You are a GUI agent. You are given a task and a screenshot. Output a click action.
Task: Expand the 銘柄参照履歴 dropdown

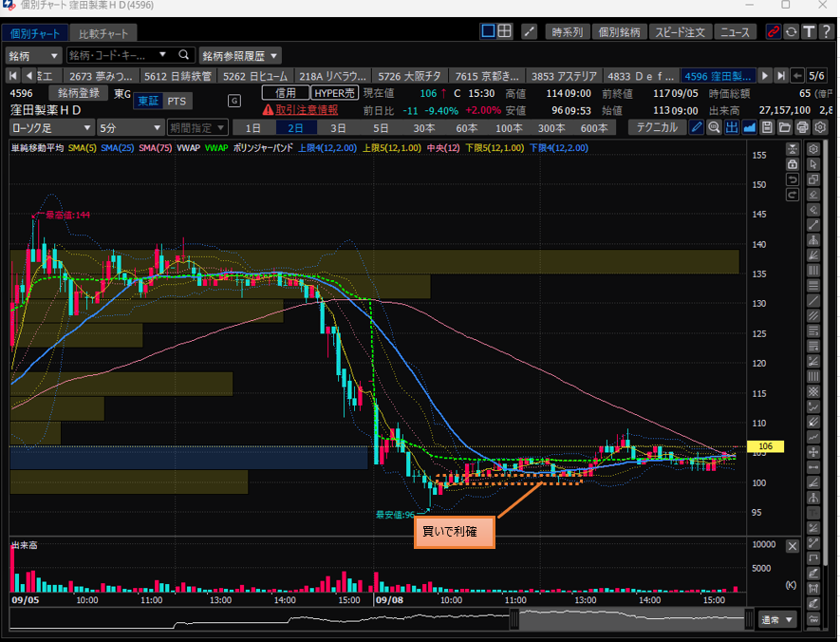(x=241, y=56)
